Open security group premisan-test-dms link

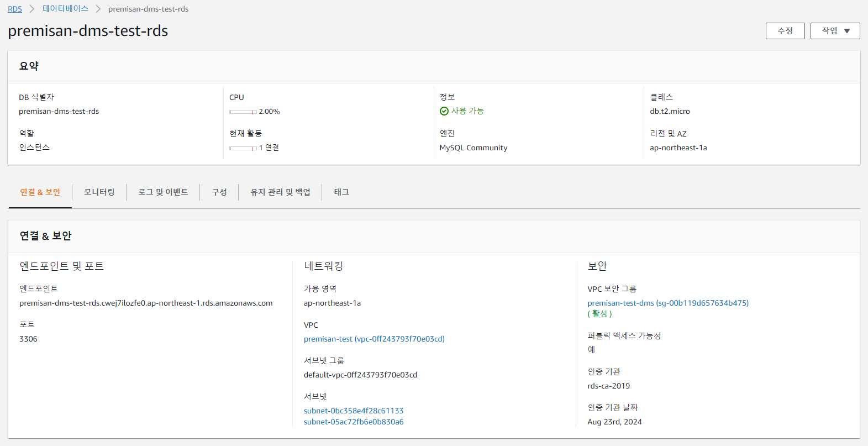tap(668, 303)
